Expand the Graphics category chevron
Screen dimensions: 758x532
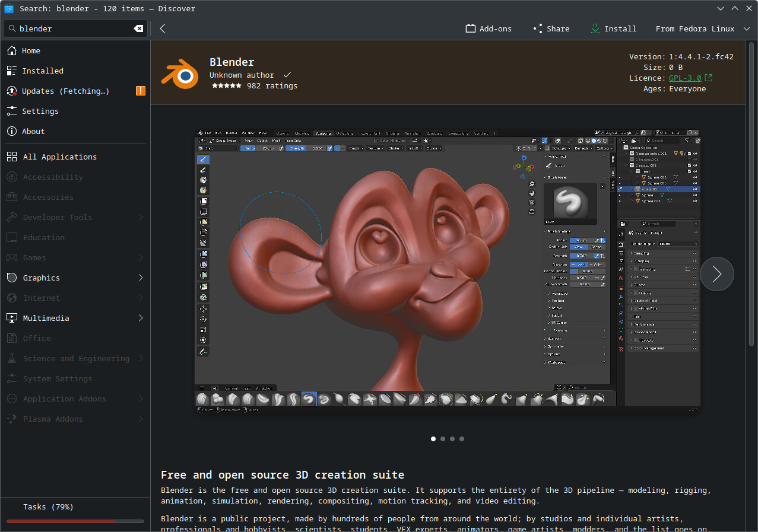click(x=141, y=278)
